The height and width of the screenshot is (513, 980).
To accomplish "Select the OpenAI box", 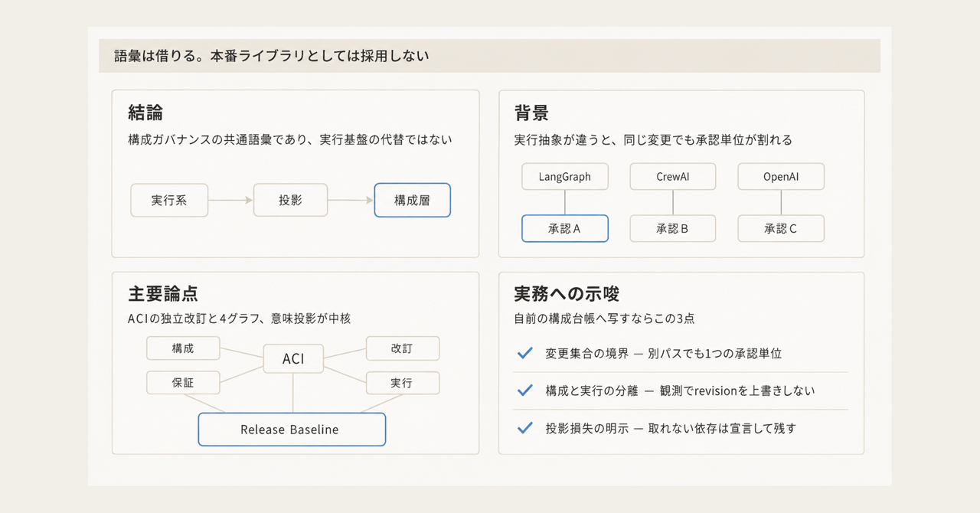I will (781, 176).
